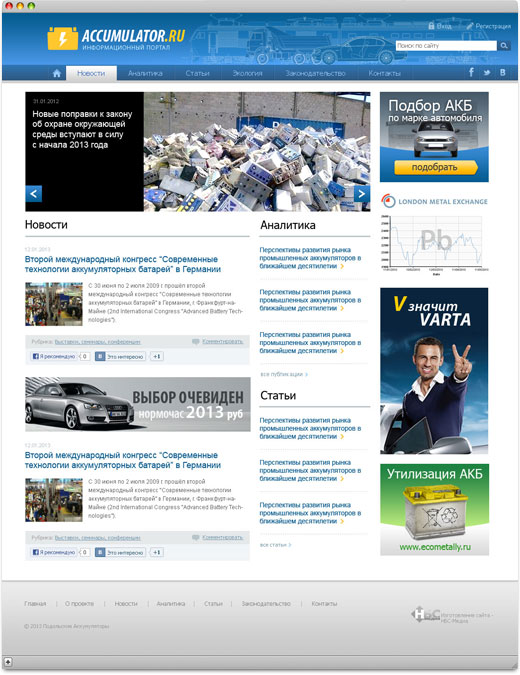
Task: Go to the home page via house icon
Action: tap(57, 73)
